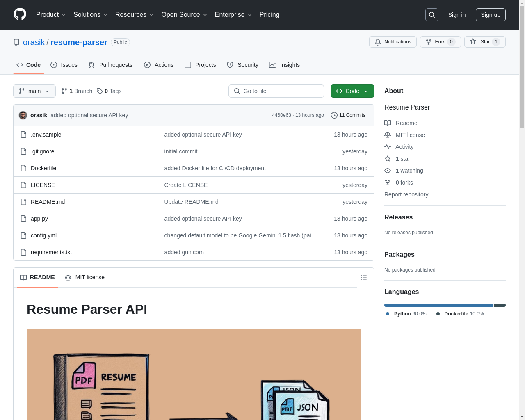Image resolution: width=525 pixels, height=420 pixels.
Task: Click the Fork button
Action: [441, 42]
